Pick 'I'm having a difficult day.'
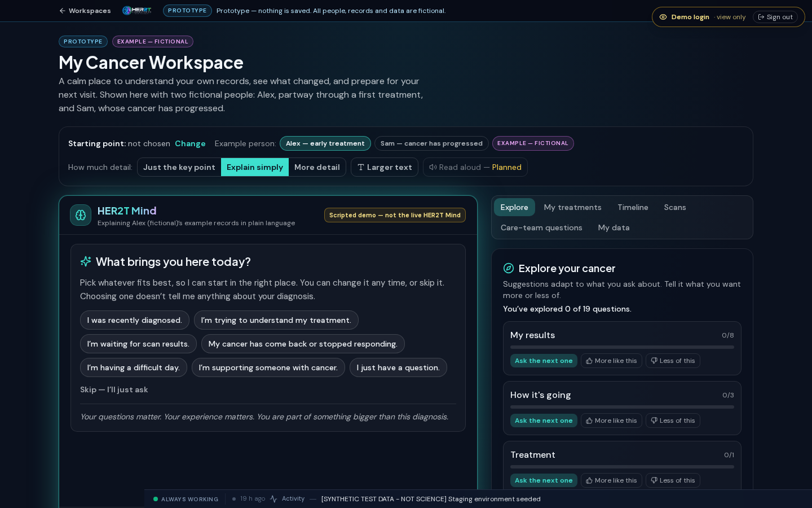The height and width of the screenshot is (508, 812). (134, 367)
